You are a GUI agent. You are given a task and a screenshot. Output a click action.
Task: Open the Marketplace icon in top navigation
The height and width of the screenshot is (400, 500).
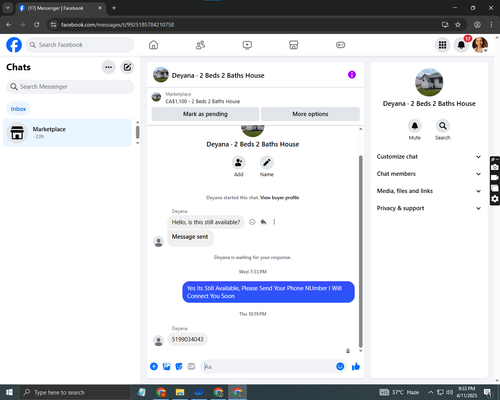[294, 45]
